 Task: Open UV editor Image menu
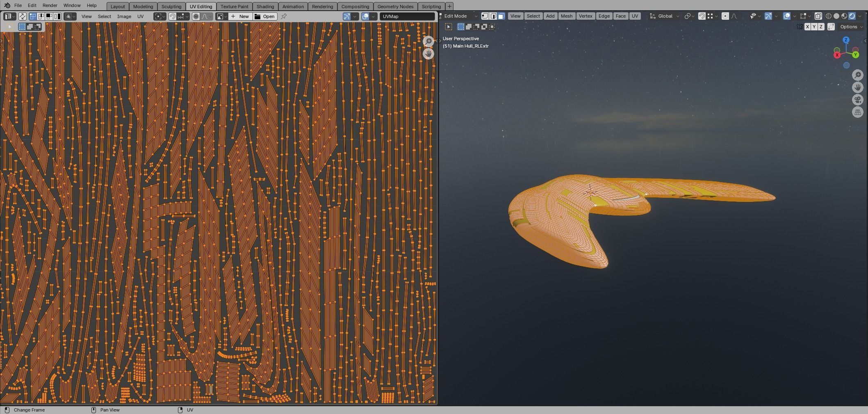(124, 16)
